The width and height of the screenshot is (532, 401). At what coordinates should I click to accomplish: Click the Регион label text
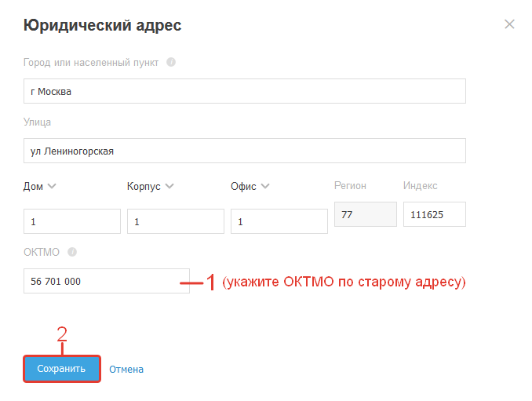[x=350, y=185]
